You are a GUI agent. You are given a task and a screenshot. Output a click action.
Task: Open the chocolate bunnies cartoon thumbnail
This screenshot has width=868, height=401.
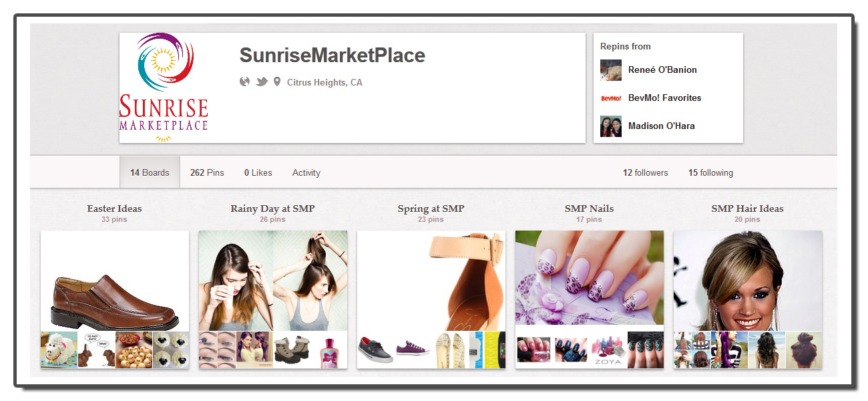(96, 350)
